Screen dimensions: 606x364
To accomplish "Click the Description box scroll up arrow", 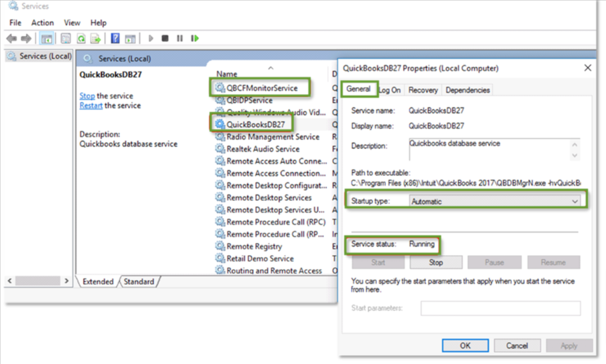I will pyautogui.click(x=574, y=144).
